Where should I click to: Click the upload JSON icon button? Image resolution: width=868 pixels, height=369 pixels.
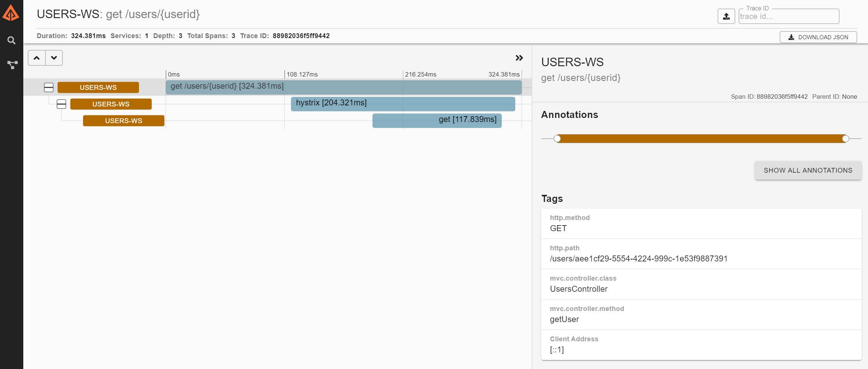(x=726, y=16)
